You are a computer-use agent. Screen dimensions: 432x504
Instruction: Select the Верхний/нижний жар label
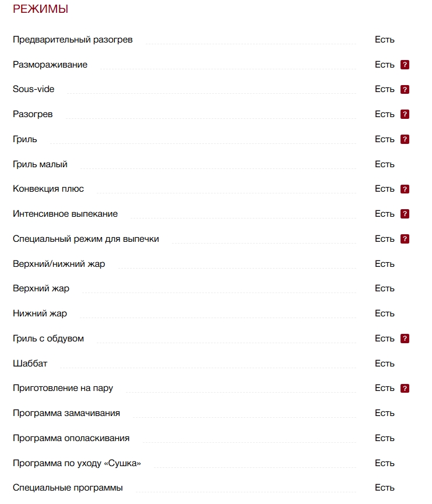tap(59, 264)
